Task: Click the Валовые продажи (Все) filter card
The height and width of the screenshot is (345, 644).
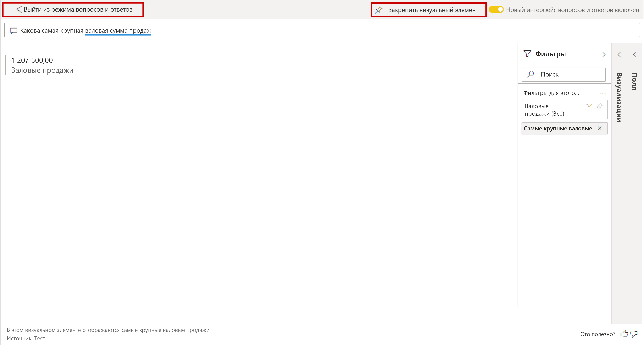Action: (x=564, y=110)
